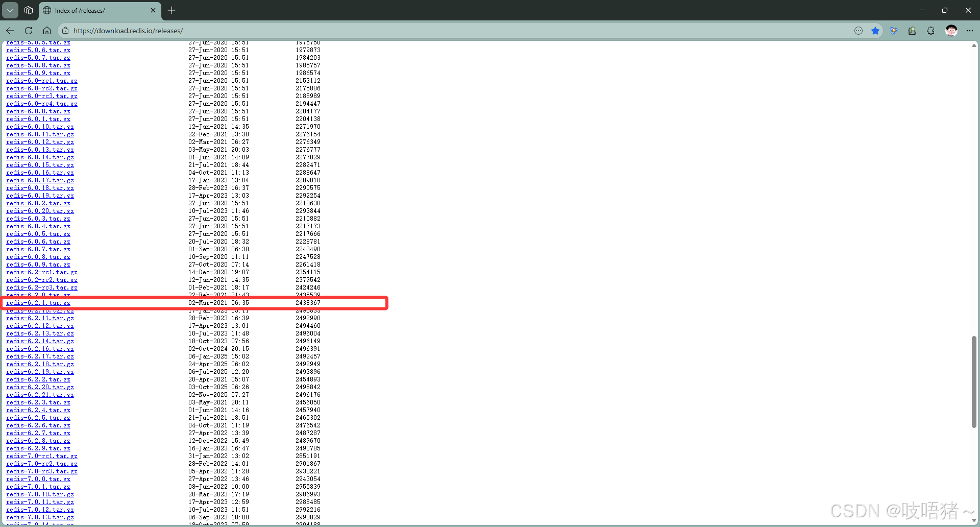Click the redis-6.0.16.tar.gz link
The image size is (980, 527).
(x=40, y=173)
